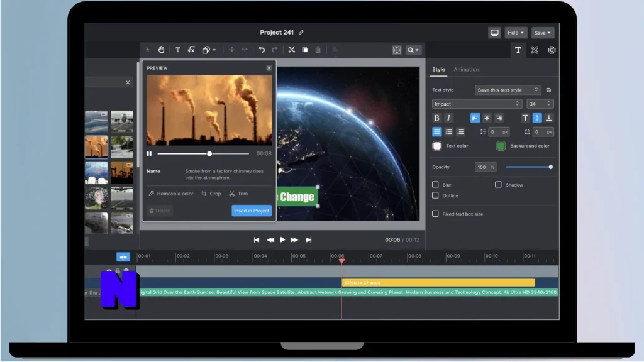Click Insert in Project button

tap(252, 211)
